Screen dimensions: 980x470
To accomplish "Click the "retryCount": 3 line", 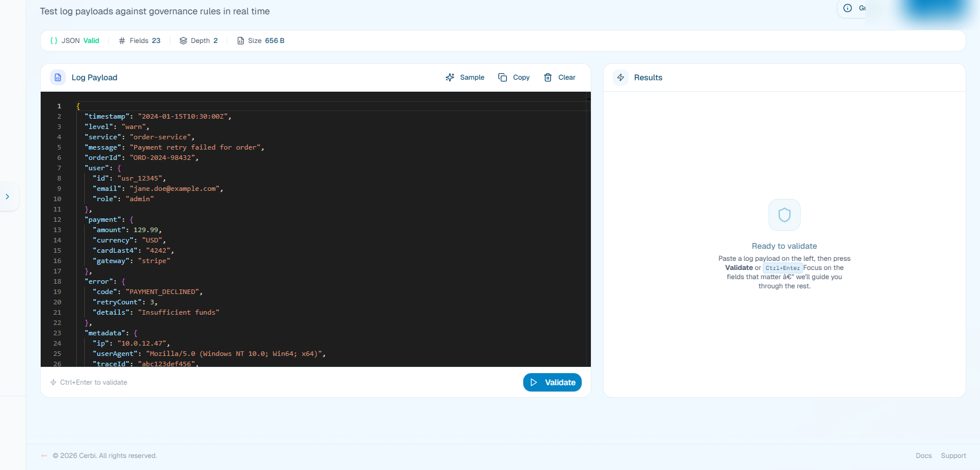I will [x=125, y=302].
